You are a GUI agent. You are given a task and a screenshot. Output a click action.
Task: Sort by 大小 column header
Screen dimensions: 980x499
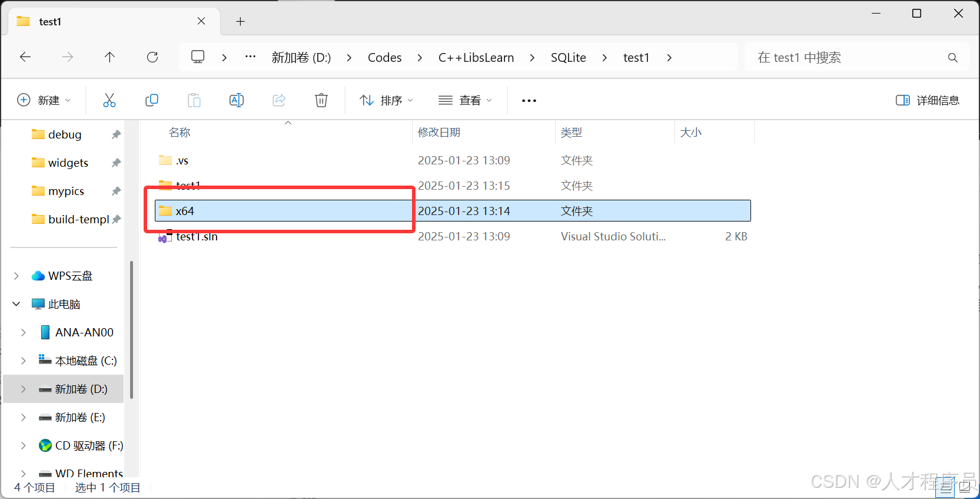tap(690, 133)
